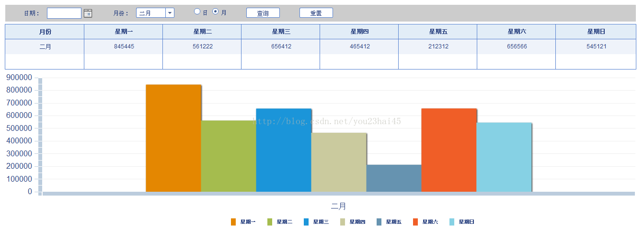644x232 pixels.
Task: Click the blue 星期三 chart bar
Action: (x=284, y=150)
